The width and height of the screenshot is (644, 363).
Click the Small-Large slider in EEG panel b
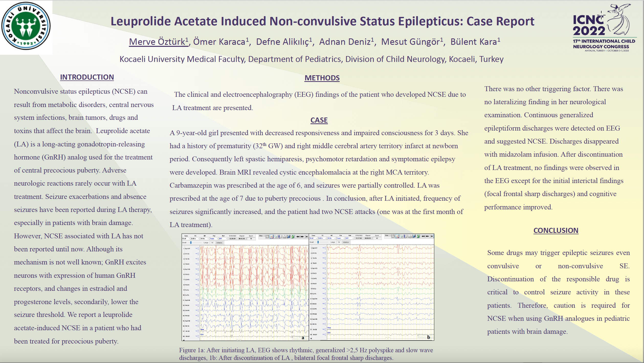click(x=321, y=242)
